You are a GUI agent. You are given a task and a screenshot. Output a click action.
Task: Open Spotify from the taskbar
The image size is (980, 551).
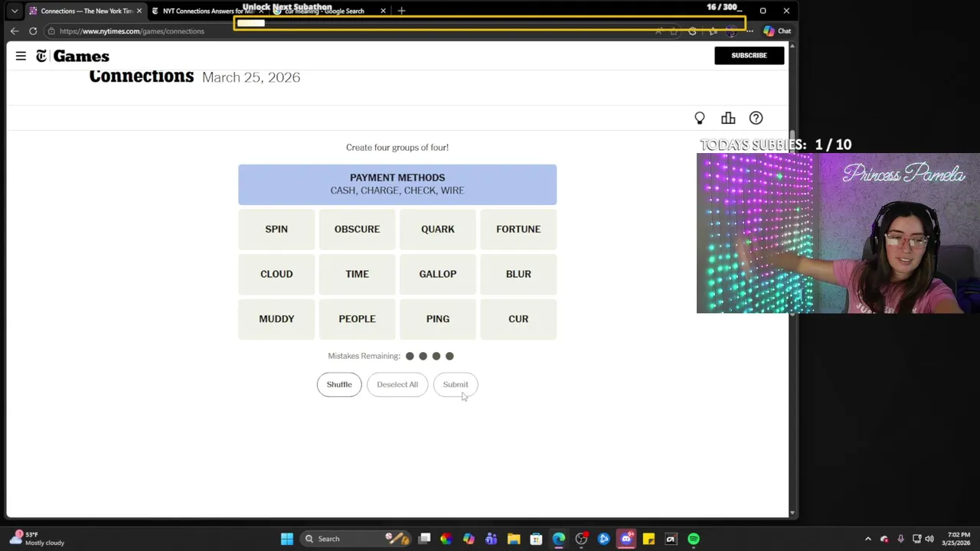694,539
